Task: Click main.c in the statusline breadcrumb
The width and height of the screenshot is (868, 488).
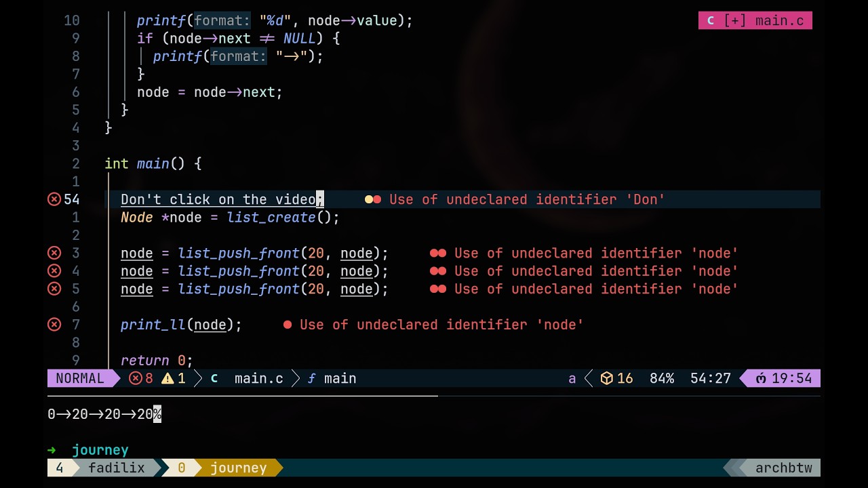Action: [259, 378]
